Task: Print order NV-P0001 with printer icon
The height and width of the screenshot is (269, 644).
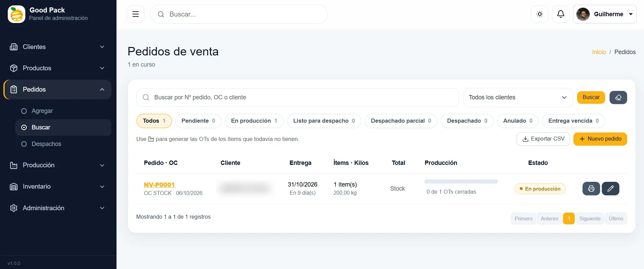Action: pyautogui.click(x=591, y=189)
